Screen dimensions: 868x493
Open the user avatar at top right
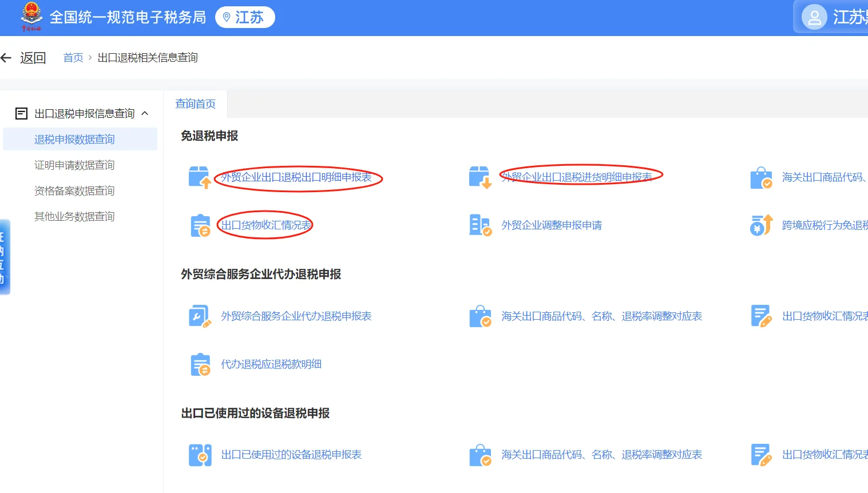coord(814,17)
